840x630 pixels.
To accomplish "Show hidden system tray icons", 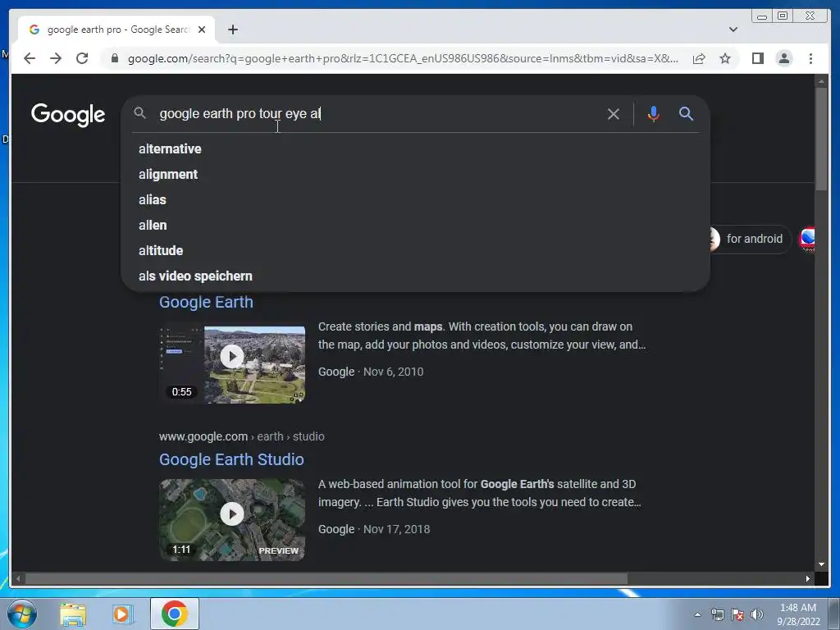I will point(697,614).
